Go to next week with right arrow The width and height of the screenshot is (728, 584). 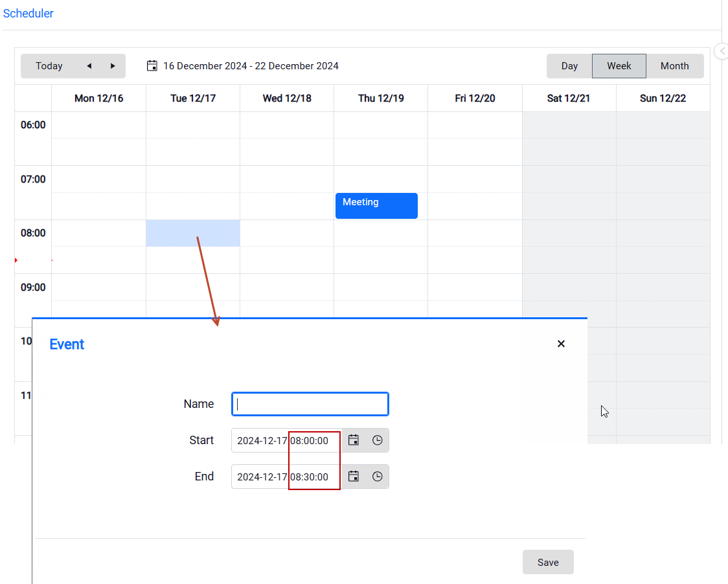click(113, 66)
